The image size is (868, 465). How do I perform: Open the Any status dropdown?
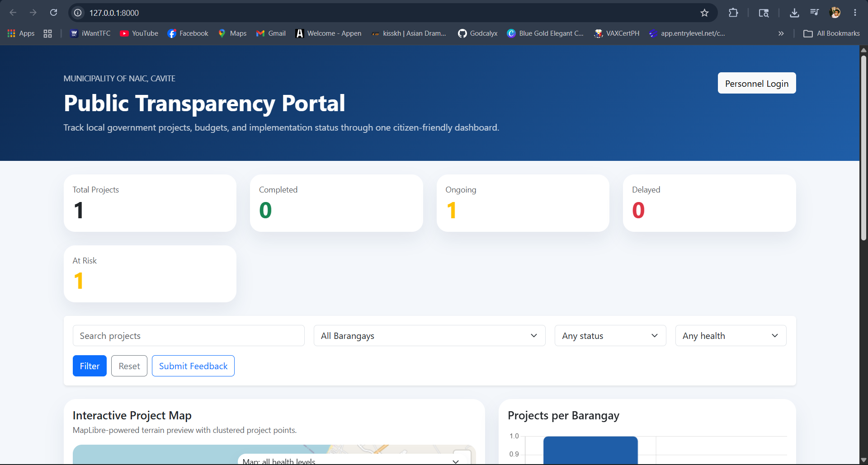[610, 336]
